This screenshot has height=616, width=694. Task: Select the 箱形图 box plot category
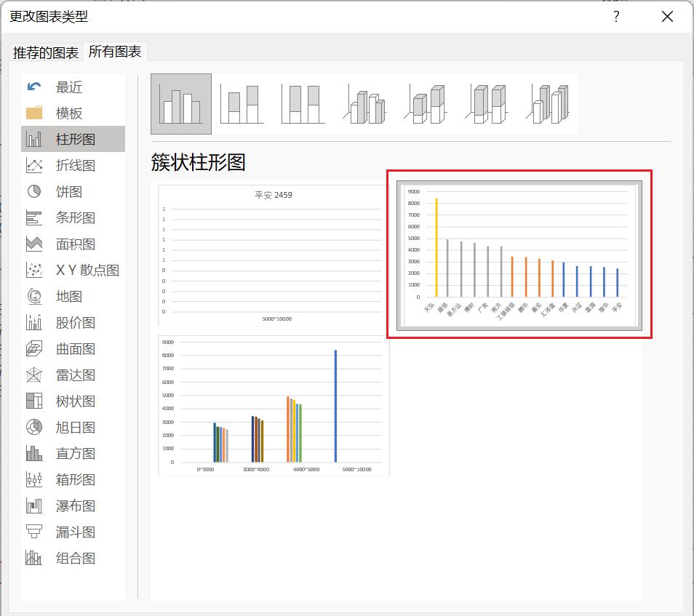[x=73, y=479]
